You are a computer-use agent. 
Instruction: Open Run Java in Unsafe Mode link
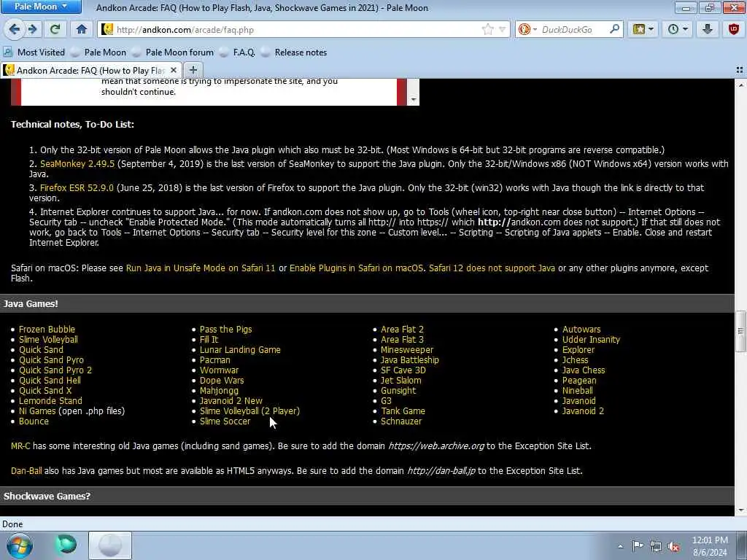[x=201, y=268]
